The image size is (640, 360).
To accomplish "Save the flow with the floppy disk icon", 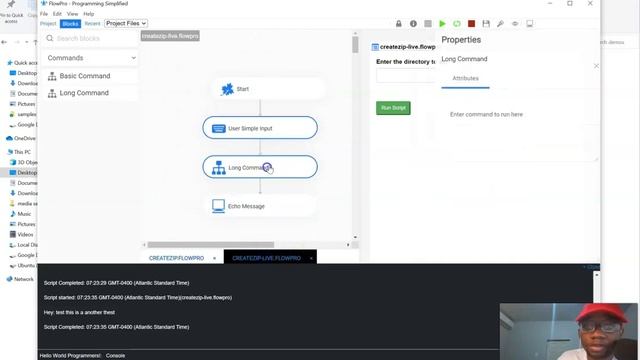I will 486,24.
